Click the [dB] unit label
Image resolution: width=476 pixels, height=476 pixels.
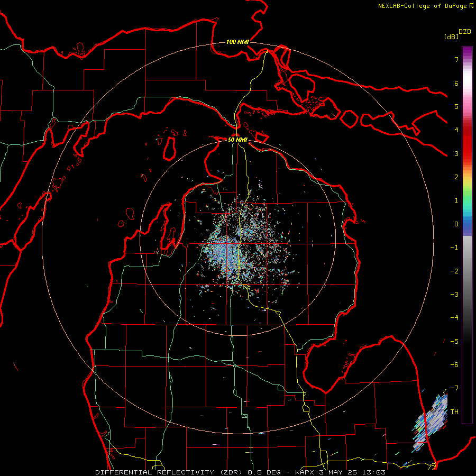point(451,36)
